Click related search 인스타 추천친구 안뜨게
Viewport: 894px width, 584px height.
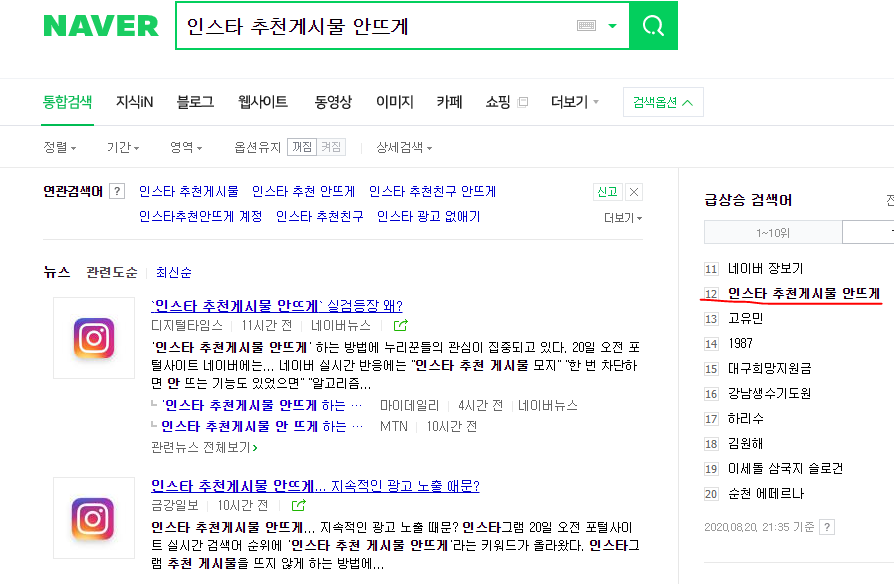pos(432,191)
